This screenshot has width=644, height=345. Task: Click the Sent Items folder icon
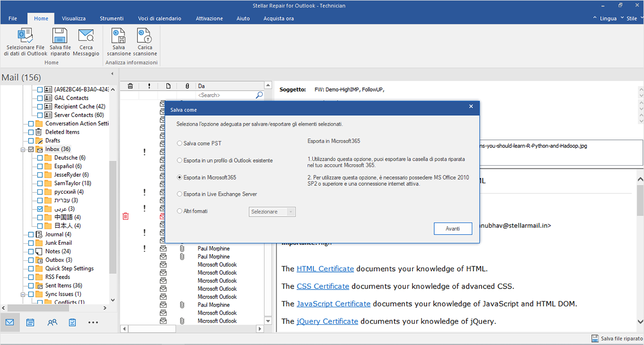click(x=38, y=286)
